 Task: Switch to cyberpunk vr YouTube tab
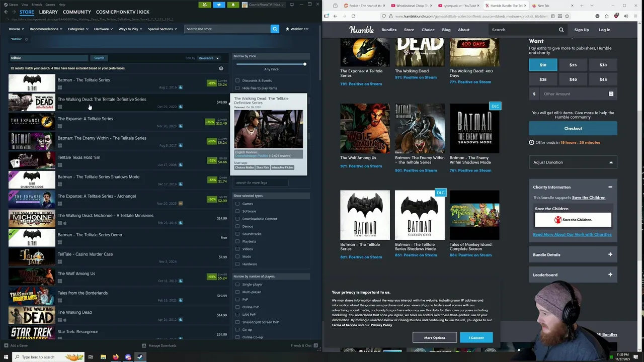pyautogui.click(x=458, y=6)
